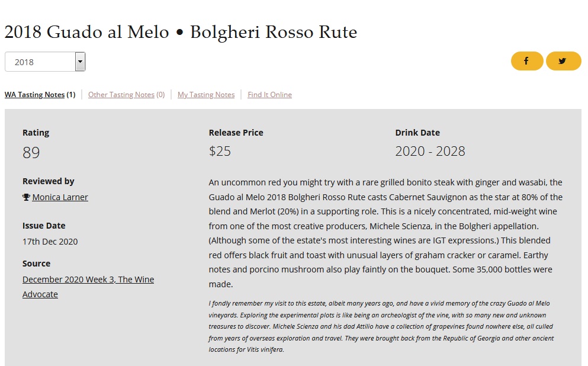This screenshot has width=588, height=366.
Task: Click the 89 rating score
Action: point(31,153)
